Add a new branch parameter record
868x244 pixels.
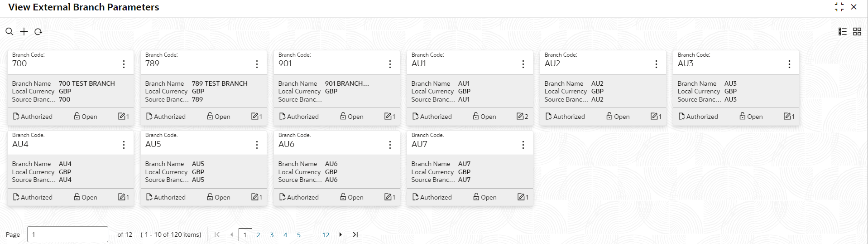pos(24,31)
